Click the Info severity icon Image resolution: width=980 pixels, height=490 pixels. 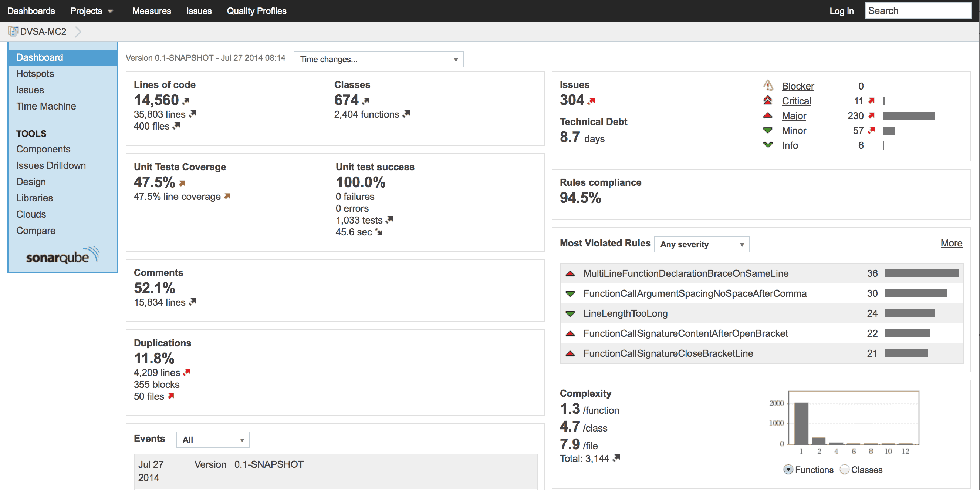pyautogui.click(x=768, y=145)
